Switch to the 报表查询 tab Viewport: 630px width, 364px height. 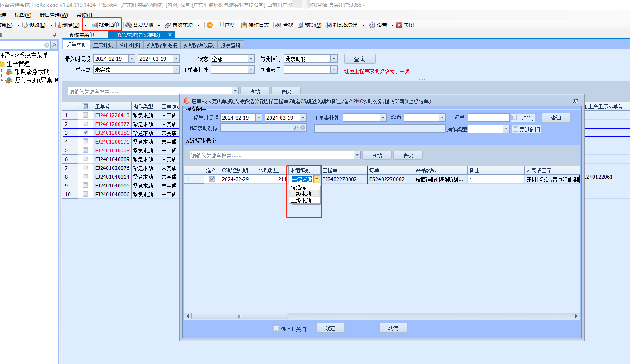pyautogui.click(x=231, y=45)
